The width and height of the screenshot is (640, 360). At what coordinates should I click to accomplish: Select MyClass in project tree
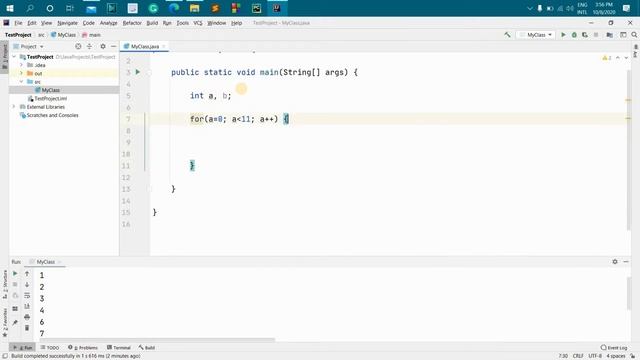pyautogui.click(x=51, y=90)
